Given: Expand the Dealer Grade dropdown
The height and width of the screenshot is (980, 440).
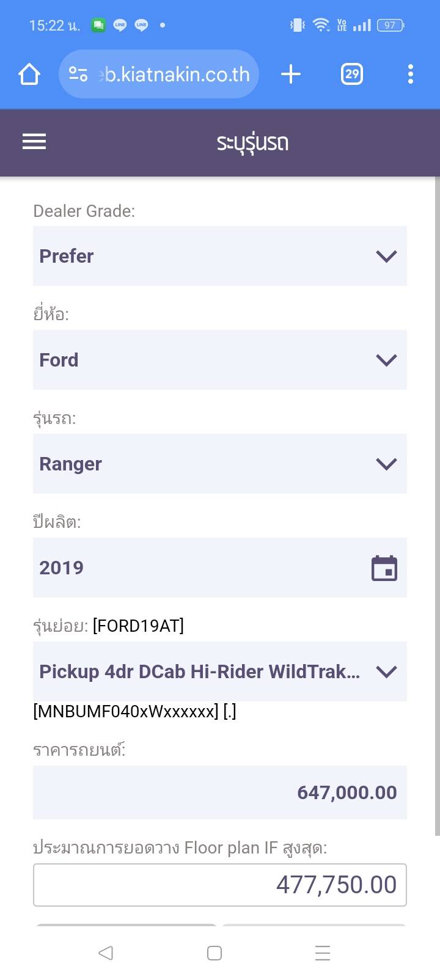Looking at the screenshot, I should [x=220, y=256].
